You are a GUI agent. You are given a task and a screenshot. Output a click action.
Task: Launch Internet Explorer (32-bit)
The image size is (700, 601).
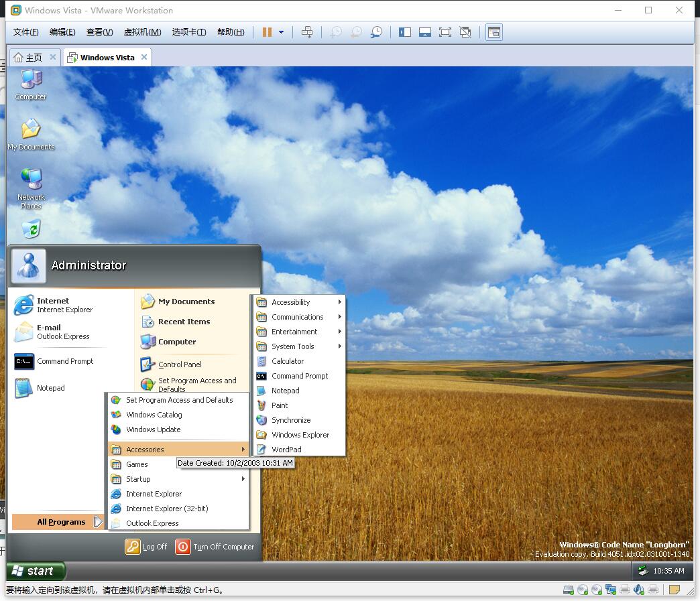pyautogui.click(x=178, y=509)
